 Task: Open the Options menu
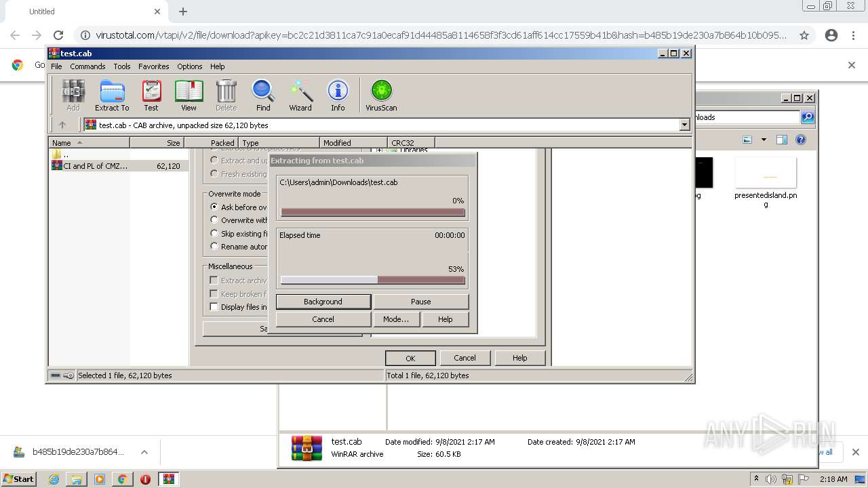click(190, 66)
